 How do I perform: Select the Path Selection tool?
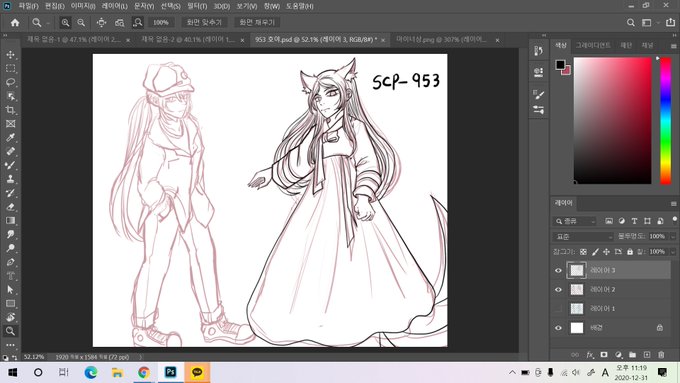tap(10, 290)
